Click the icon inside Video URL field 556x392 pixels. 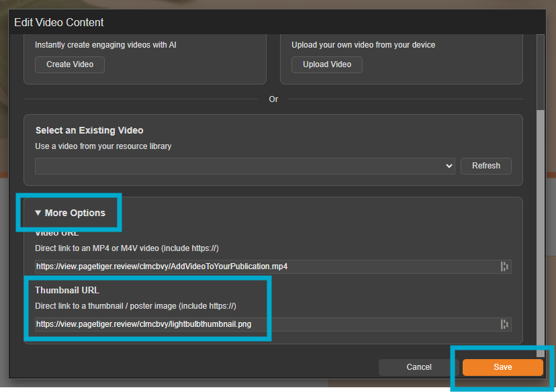pos(504,266)
